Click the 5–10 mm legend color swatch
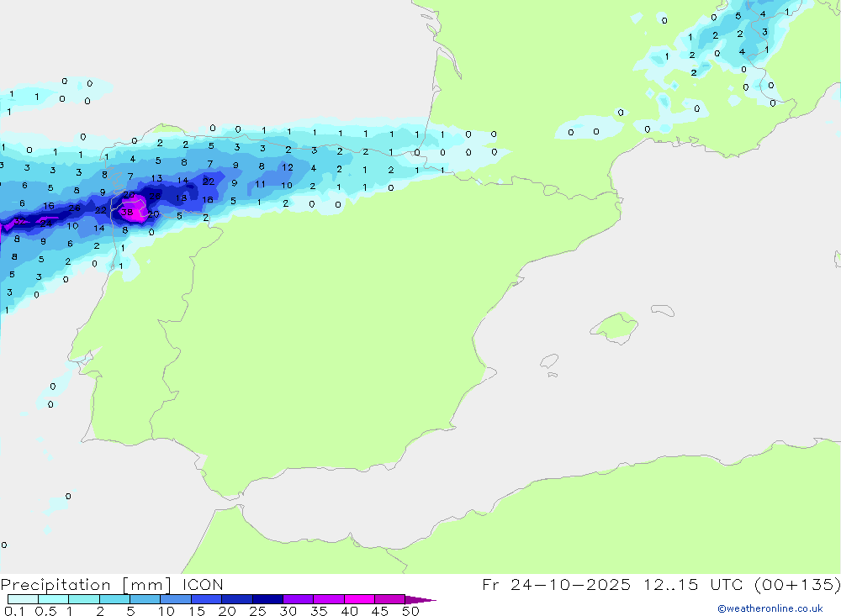This screenshot has width=841, height=616. [x=145, y=599]
